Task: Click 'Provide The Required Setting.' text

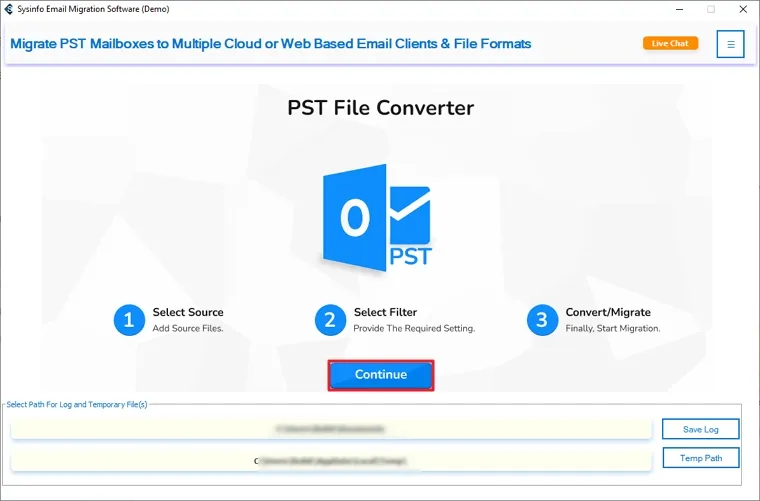Action: (x=414, y=328)
